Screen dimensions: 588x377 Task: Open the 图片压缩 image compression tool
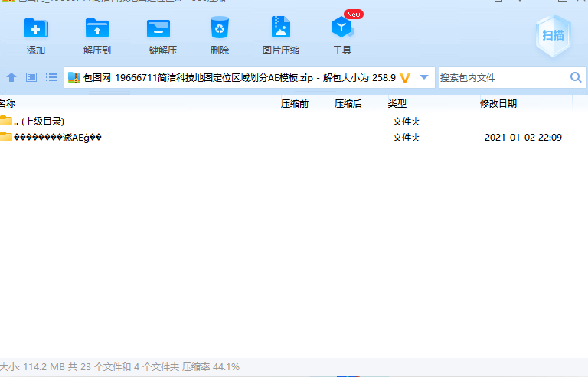tap(281, 27)
